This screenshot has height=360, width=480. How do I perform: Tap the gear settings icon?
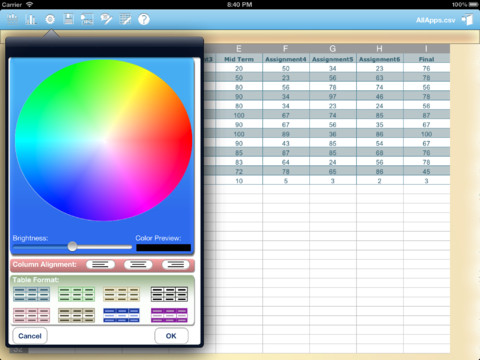(x=50, y=19)
